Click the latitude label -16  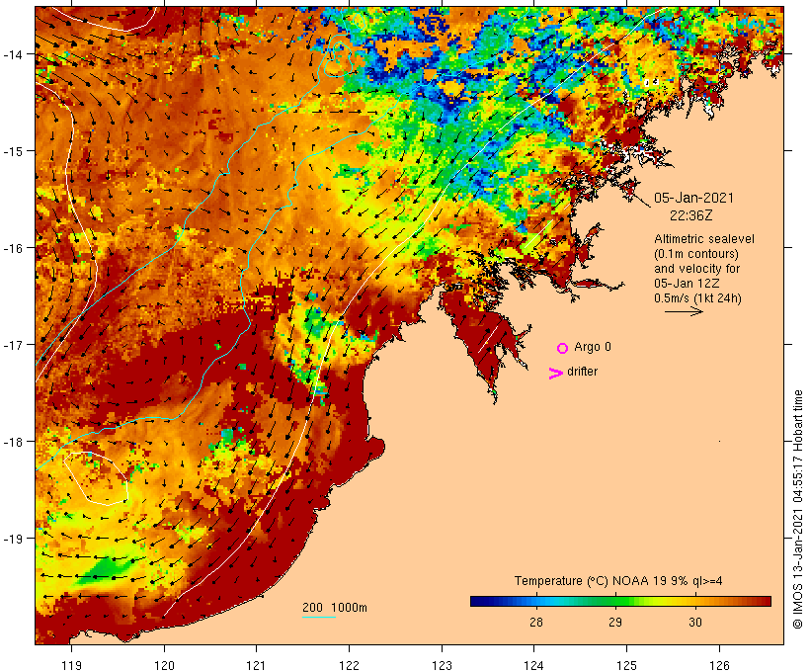point(12,248)
